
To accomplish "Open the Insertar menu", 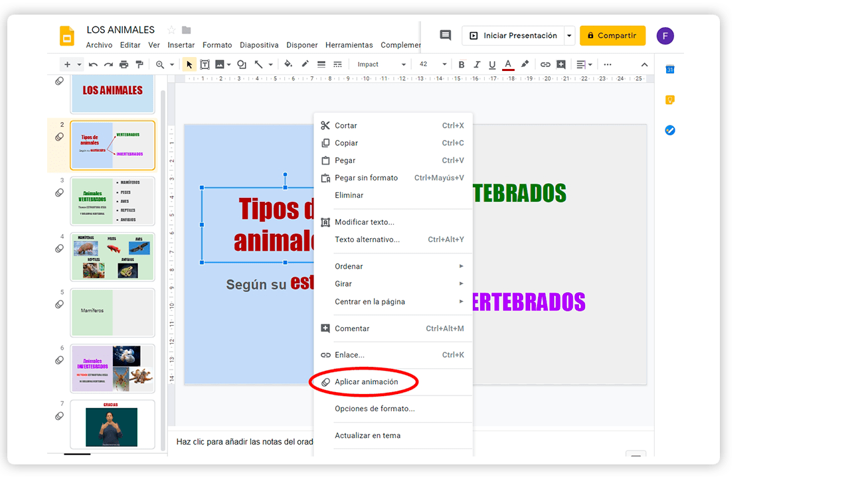I will pyautogui.click(x=181, y=45).
